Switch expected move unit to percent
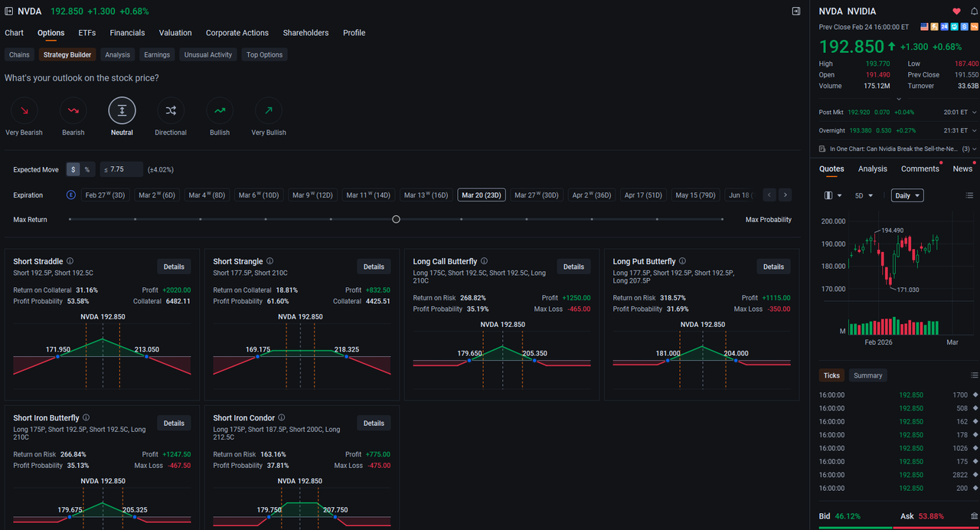This screenshot has width=980, height=530. tap(87, 169)
